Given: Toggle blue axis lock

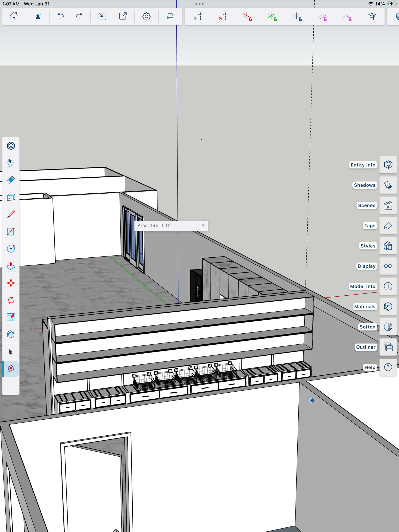Looking at the screenshot, I should pos(297,17).
